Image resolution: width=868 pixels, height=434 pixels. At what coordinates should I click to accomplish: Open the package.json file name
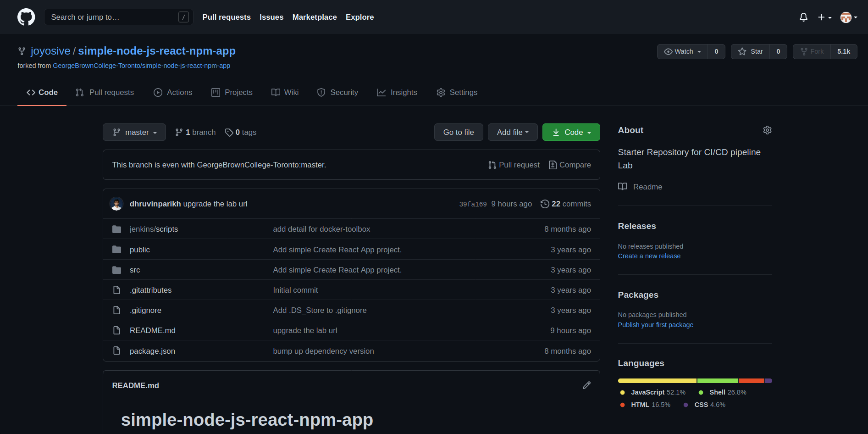(152, 351)
